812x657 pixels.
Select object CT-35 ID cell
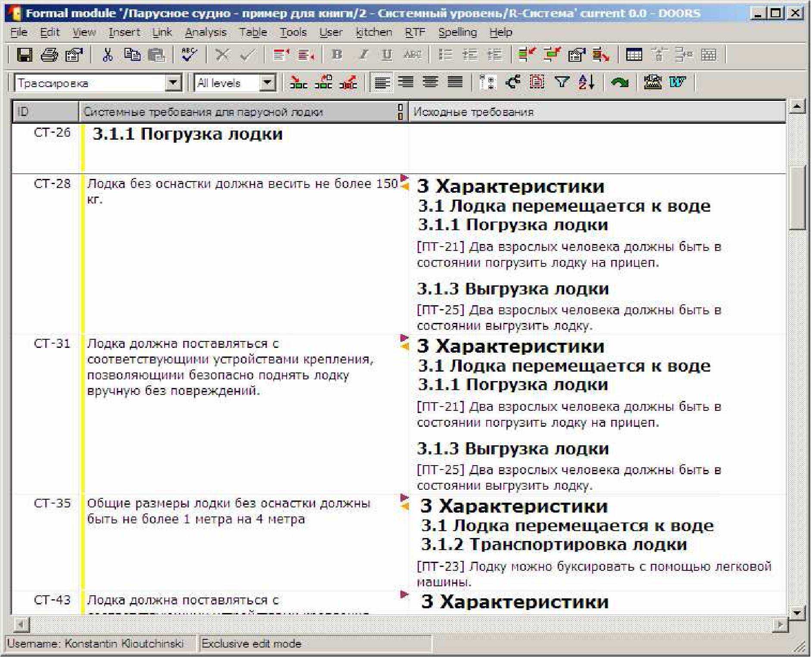(46, 542)
